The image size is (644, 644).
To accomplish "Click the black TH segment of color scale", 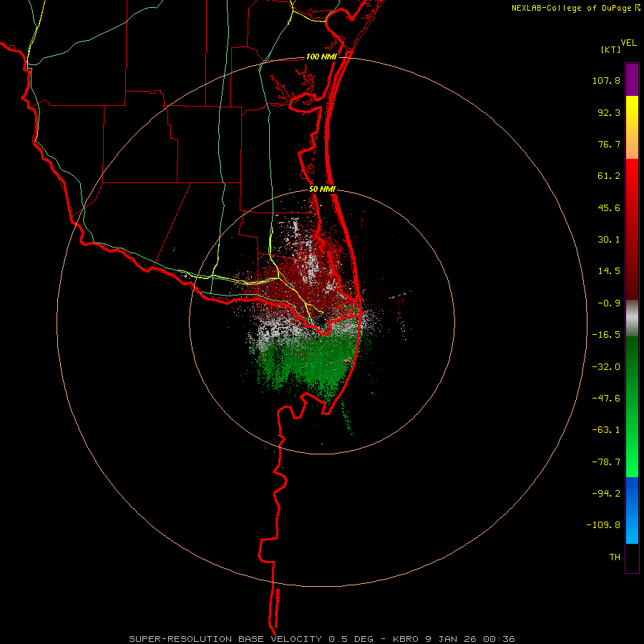I will 632,557.
